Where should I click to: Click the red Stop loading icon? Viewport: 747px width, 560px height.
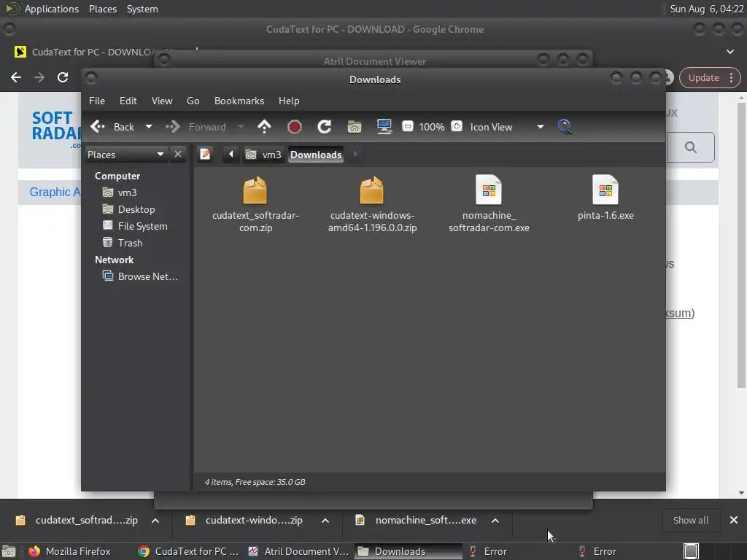295,127
